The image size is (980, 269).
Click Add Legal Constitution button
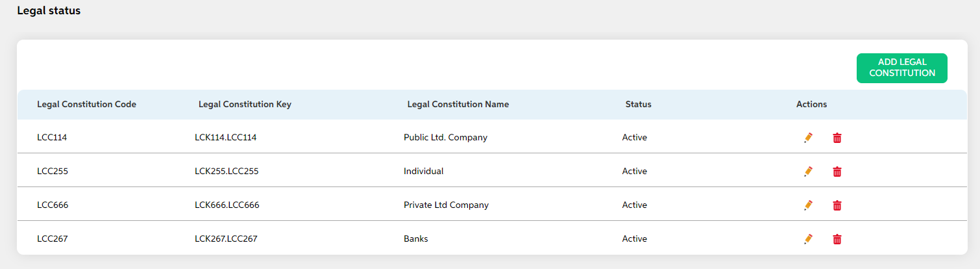pyautogui.click(x=902, y=68)
